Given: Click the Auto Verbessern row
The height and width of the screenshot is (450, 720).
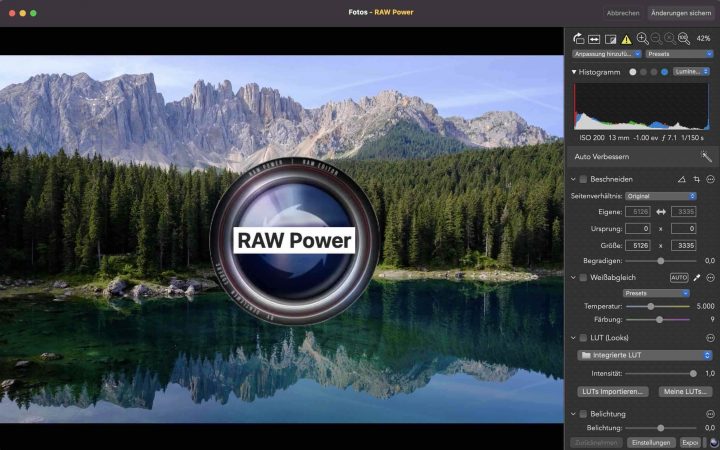Looking at the screenshot, I should coord(642,157).
